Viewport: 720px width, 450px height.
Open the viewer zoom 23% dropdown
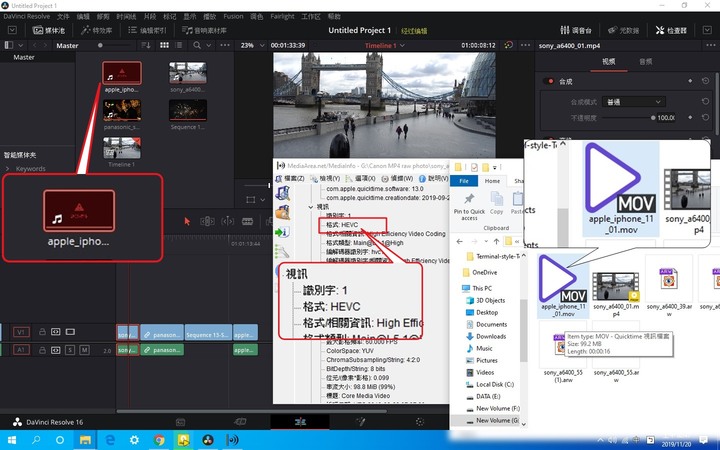point(253,45)
